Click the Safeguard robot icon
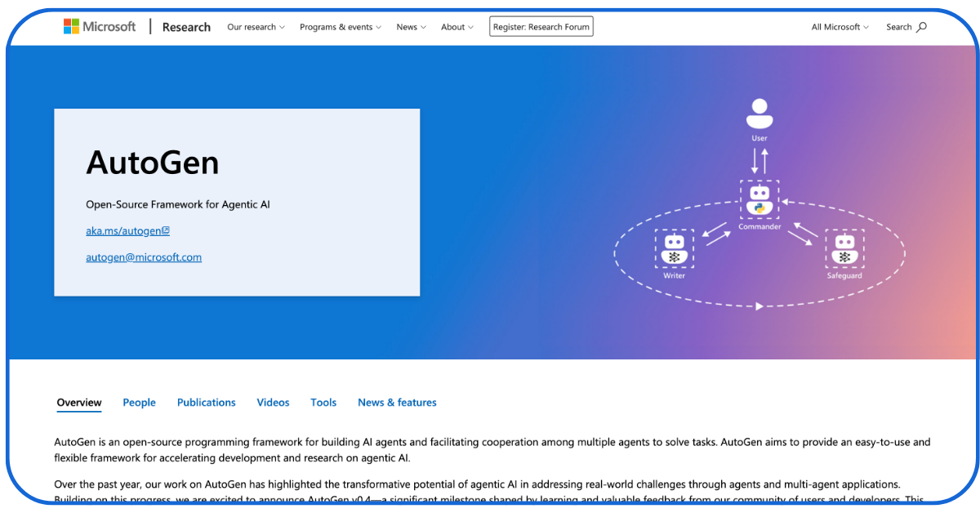This screenshot has height=513, width=980. 844,248
